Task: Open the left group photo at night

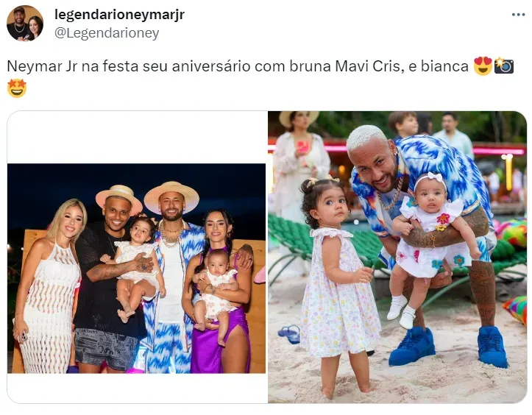Action: (136, 269)
